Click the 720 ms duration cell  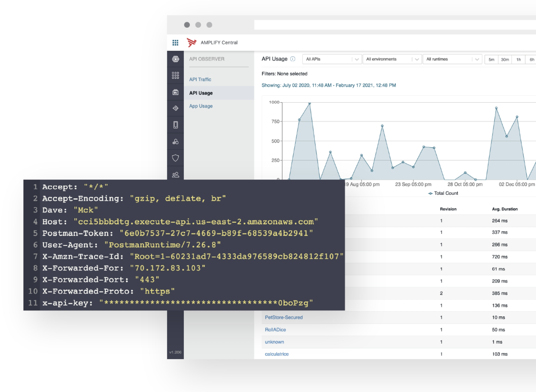[x=500, y=257]
